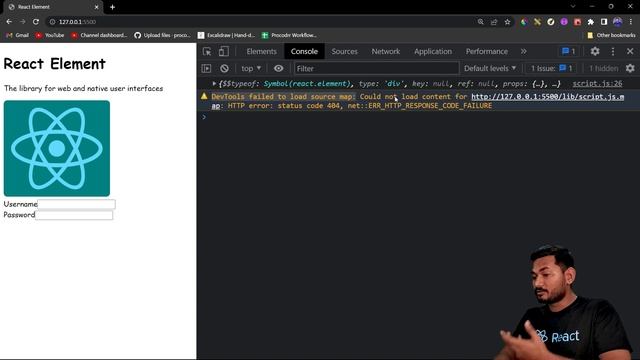Close the React Element browser tab
Screen dimensions: 640x360
(97, 7)
